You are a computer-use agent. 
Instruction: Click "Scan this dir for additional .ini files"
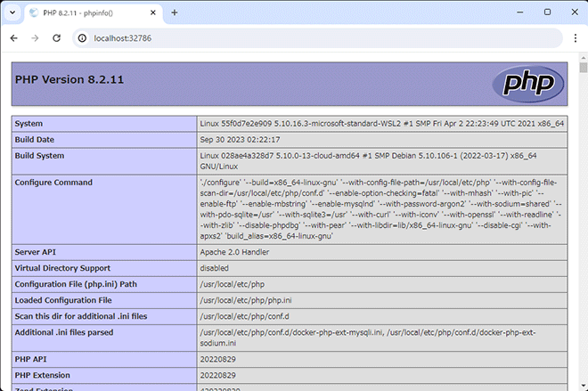81,317
